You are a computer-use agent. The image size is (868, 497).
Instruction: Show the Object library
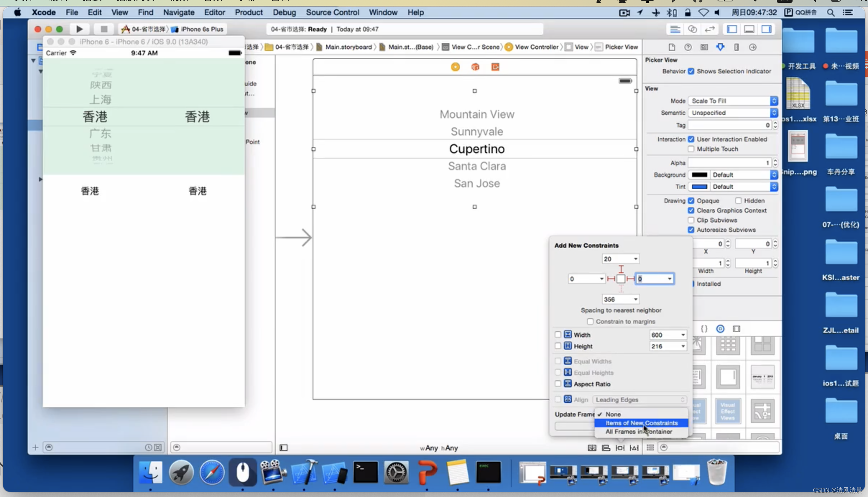pyautogui.click(x=720, y=329)
